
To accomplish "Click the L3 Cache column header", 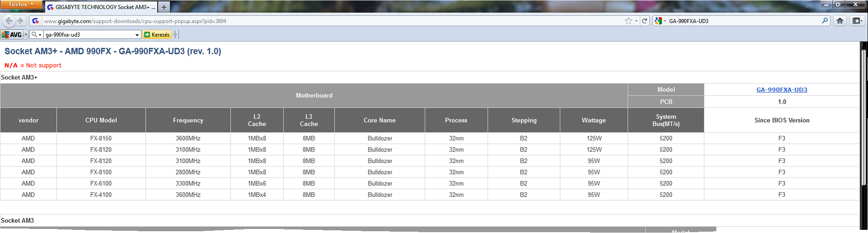I will point(309,120).
